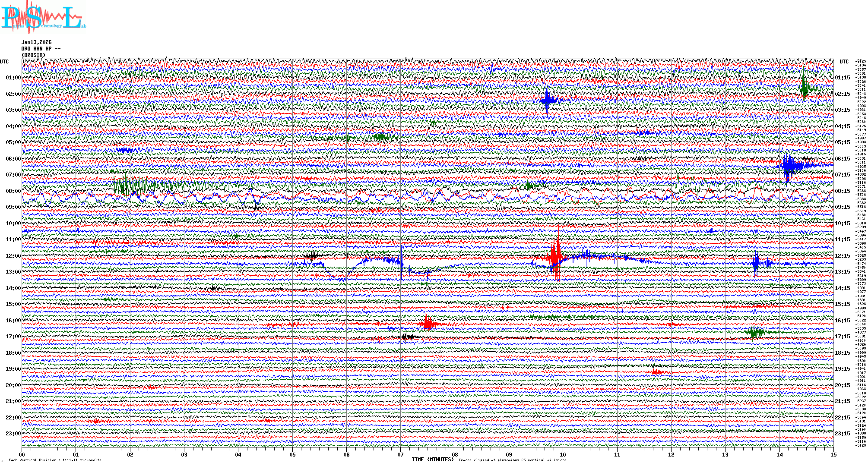Screen dimensions: 868x466
Task: Click the DRO HHN HP station label
Action: click(x=41, y=49)
